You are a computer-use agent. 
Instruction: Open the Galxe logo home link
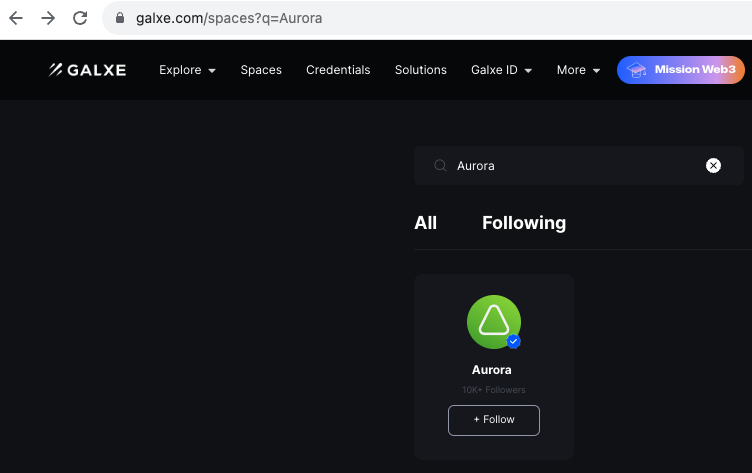click(87, 70)
